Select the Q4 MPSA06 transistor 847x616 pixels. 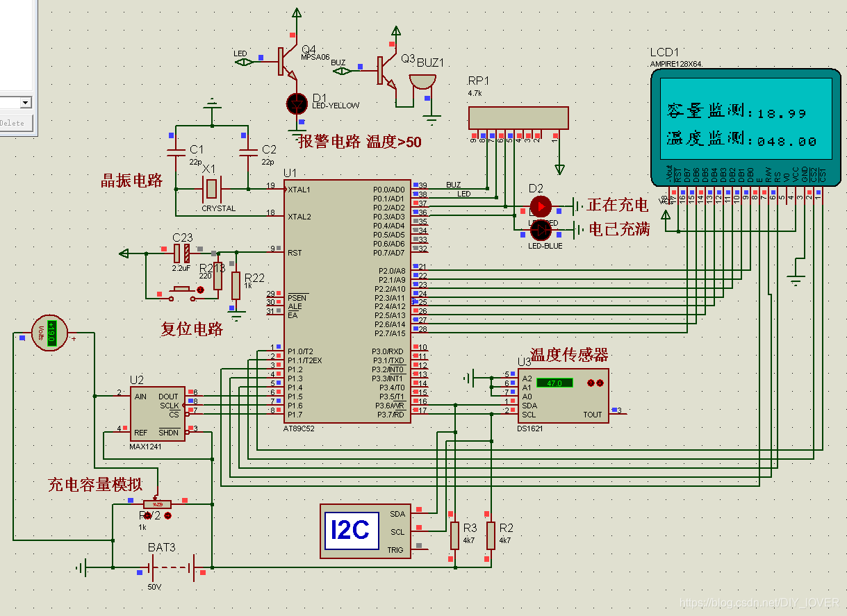(287, 62)
